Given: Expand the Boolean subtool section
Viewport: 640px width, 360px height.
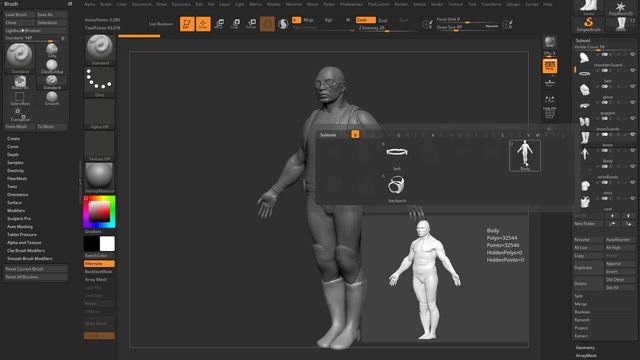Looking at the screenshot, I should (582, 312).
